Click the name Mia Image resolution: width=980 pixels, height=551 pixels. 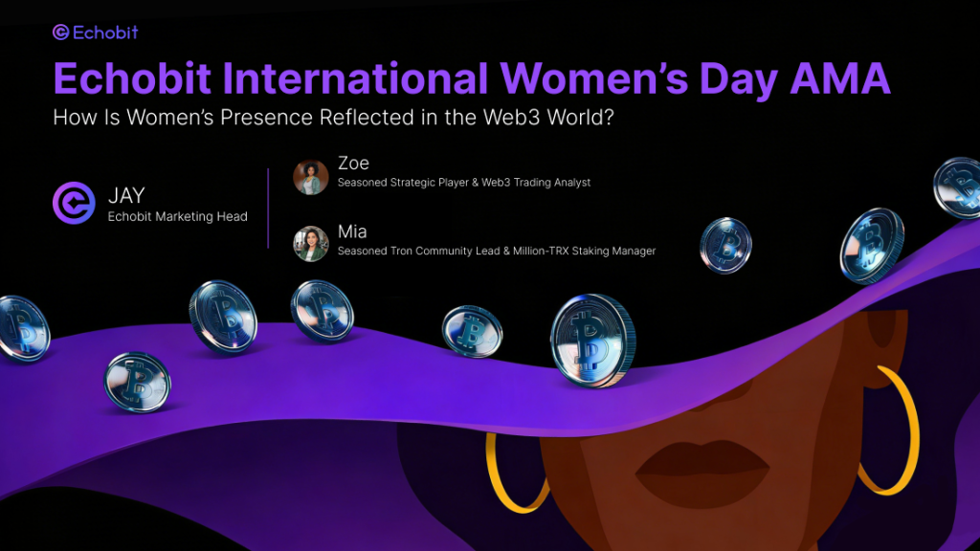tap(352, 231)
